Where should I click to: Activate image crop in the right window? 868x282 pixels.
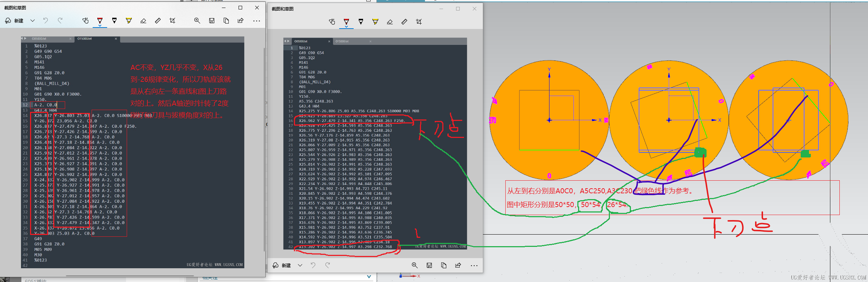click(x=419, y=22)
